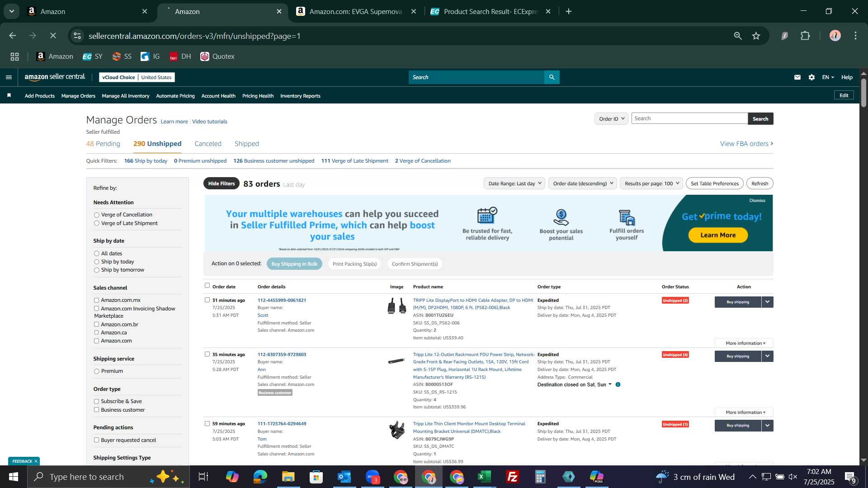
Task: Open the Date Range: Last day dropdown
Action: [x=514, y=183]
